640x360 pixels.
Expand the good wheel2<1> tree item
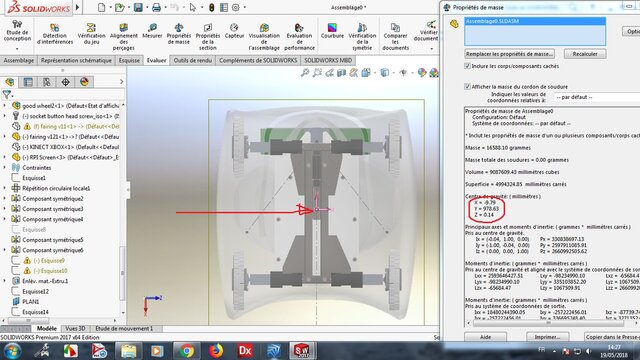(x=5, y=105)
